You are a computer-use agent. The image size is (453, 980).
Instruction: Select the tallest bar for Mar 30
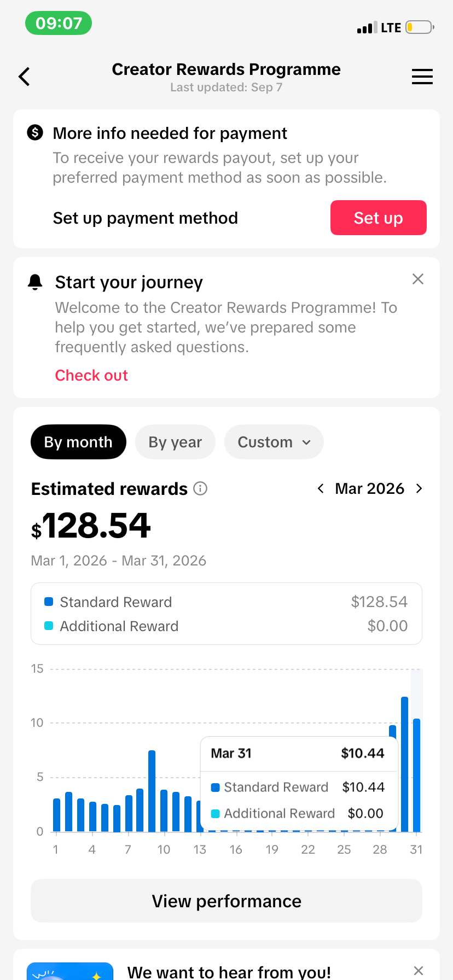405,764
